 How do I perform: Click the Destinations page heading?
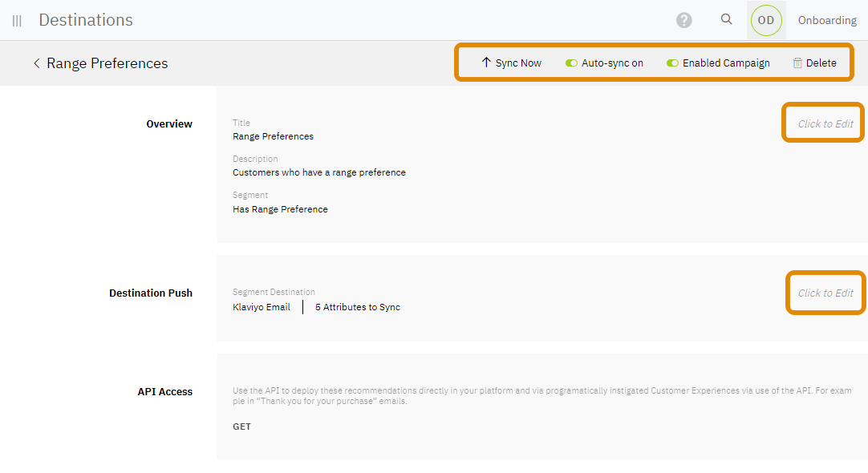(86, 20)
